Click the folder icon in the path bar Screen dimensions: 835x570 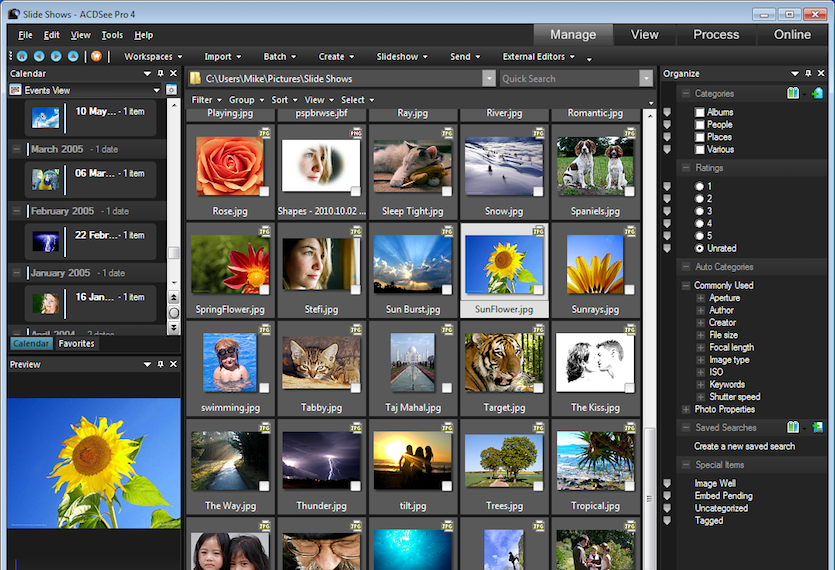pos(195,78)
